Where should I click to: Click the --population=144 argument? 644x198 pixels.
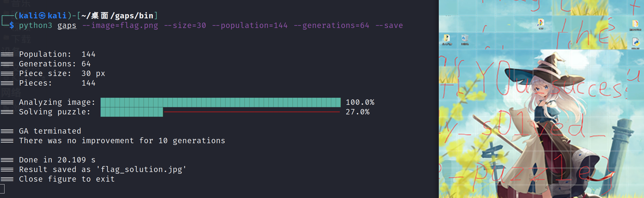(250, 25)
